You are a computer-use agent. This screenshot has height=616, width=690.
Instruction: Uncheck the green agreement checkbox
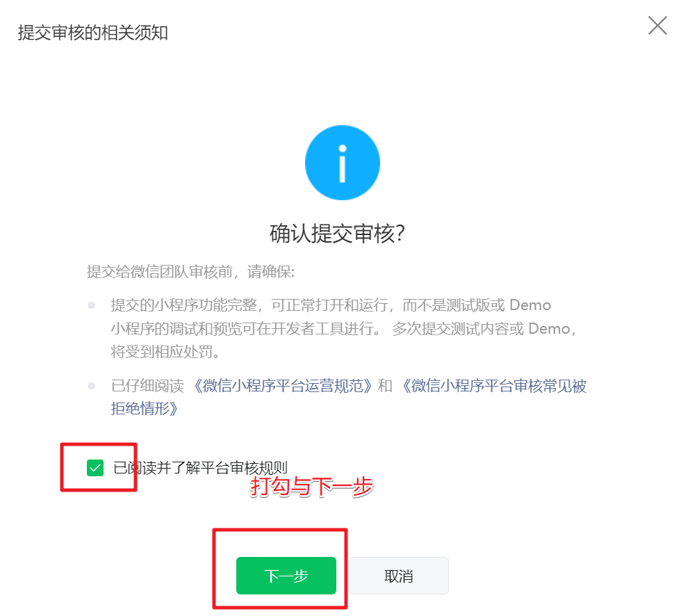[x=95, y=468]
